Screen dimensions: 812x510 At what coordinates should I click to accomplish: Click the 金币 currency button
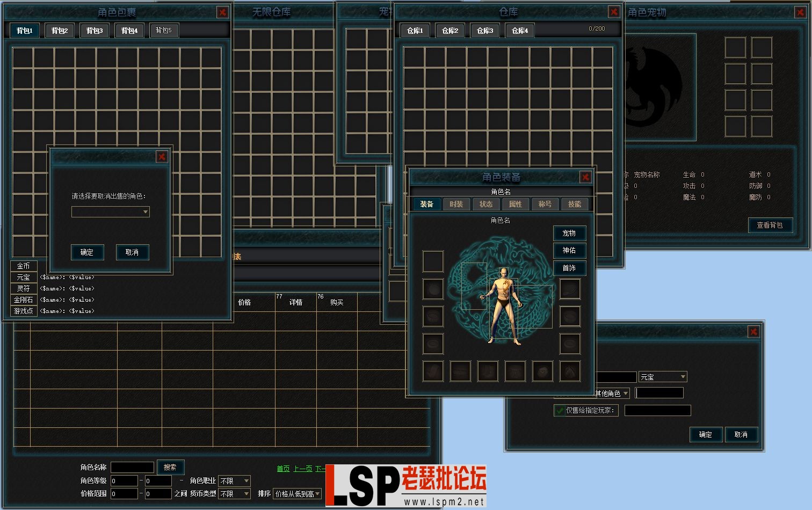coord(24,266)
